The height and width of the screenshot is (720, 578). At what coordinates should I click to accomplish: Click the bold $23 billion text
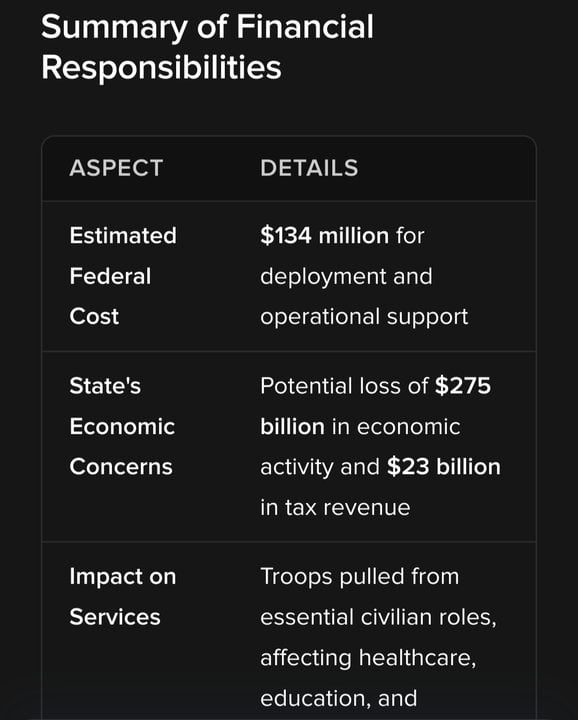(443, 467)
